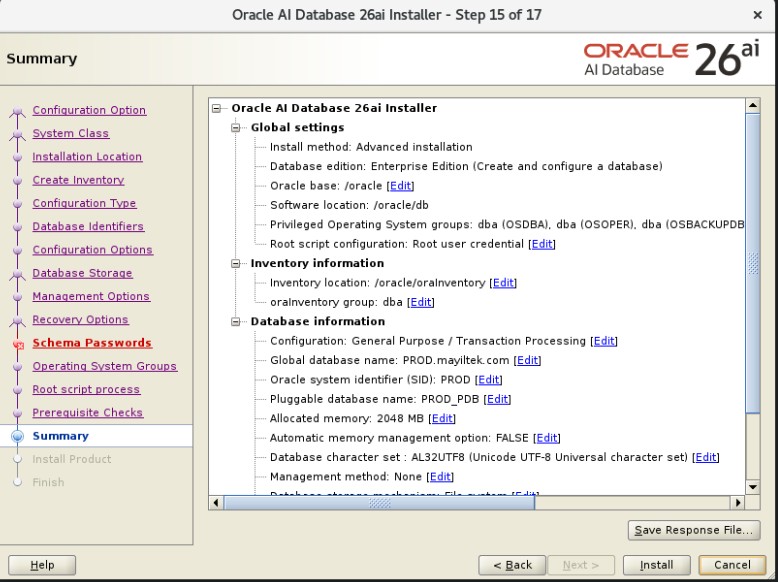Go to the Database Identifiers step

click(x=88, y=226)
